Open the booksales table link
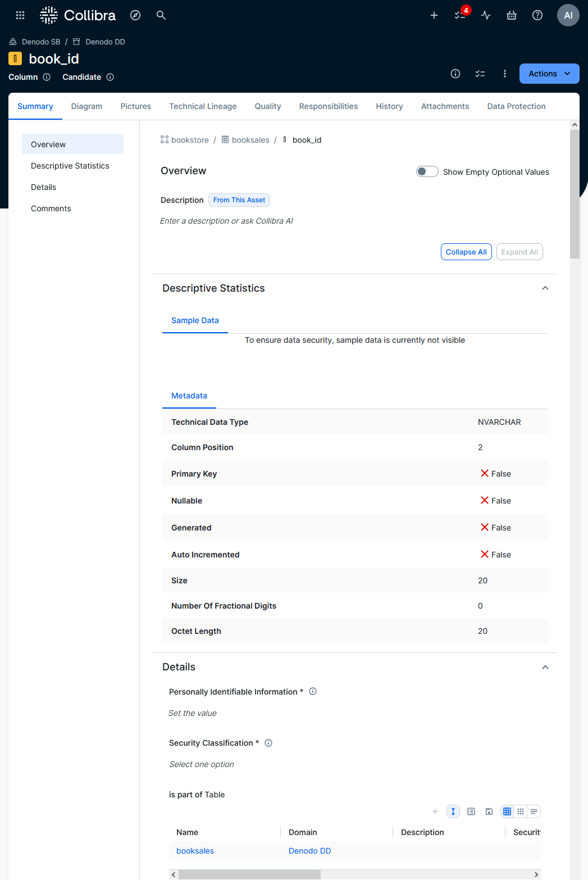The width and height of the screenshot is (588, 880). click(x=195, y=851)
